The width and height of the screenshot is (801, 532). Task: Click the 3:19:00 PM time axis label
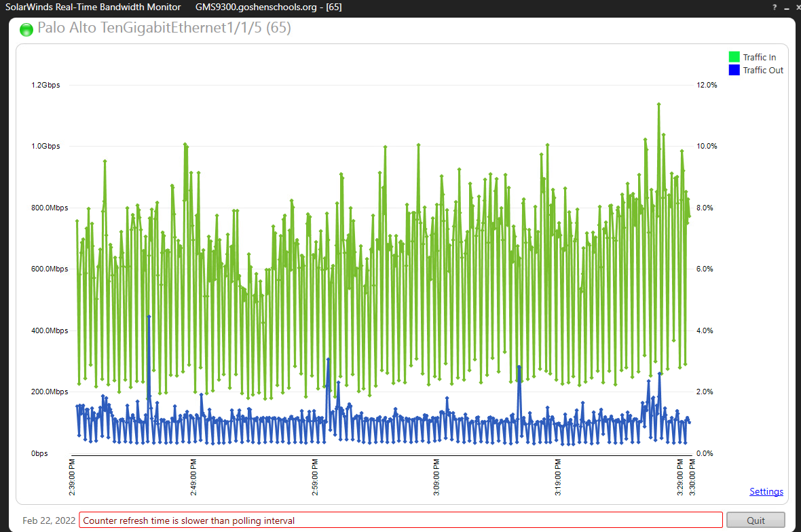(558, 477)
